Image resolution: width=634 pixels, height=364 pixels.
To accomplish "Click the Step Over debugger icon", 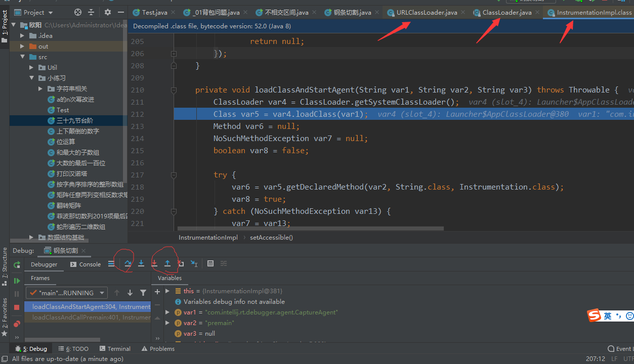I will point(128,263).
